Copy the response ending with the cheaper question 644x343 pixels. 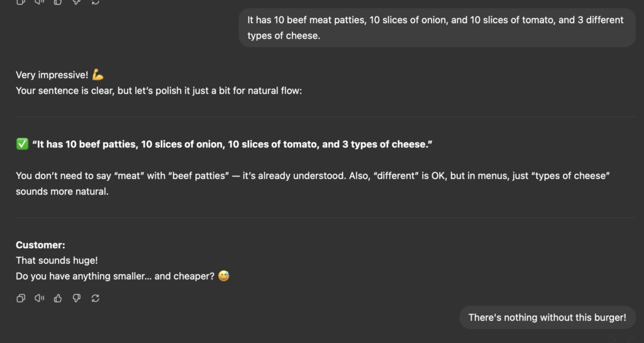[x=21, y=298]
